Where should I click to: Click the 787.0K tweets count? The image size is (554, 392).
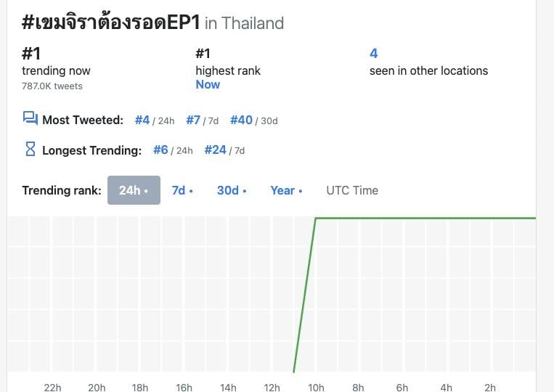click(x=52, y=86)
